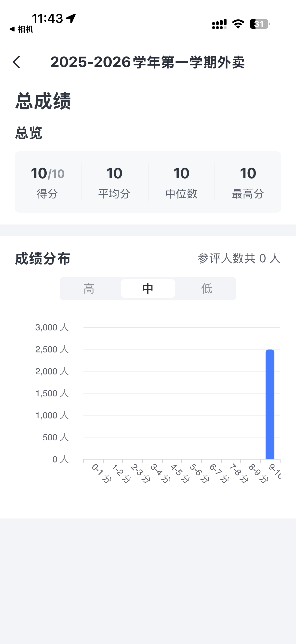Tap the 中位数 stat cell
The height and width of the screenshot is (644, 296).
pyautogui.click(x=181, y=182)
